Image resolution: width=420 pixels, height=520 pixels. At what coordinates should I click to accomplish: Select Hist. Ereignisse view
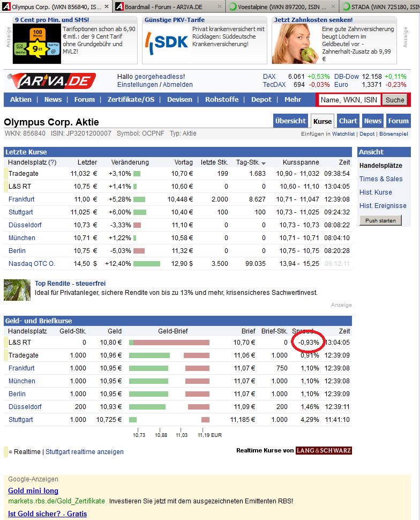383,206
